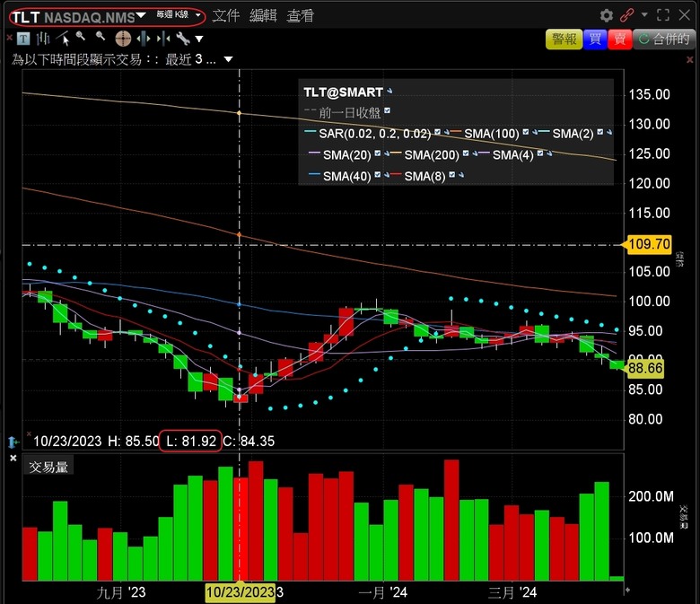Open the wrench chart settings tool
Screen dimensions: 700x604
182,39
